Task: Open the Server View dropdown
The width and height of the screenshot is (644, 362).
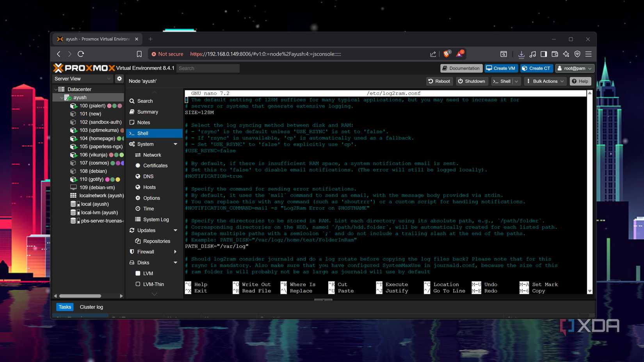Action: point(83,79)
